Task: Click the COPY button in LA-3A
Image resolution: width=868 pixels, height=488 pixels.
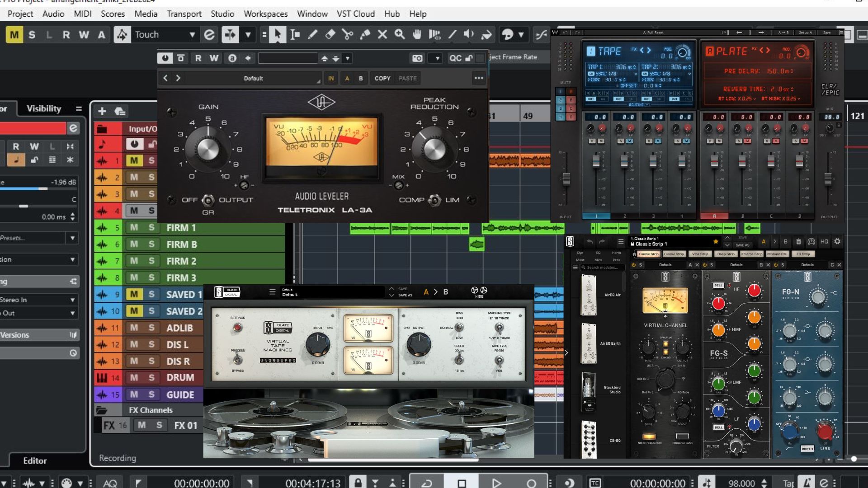Action: 382,79
